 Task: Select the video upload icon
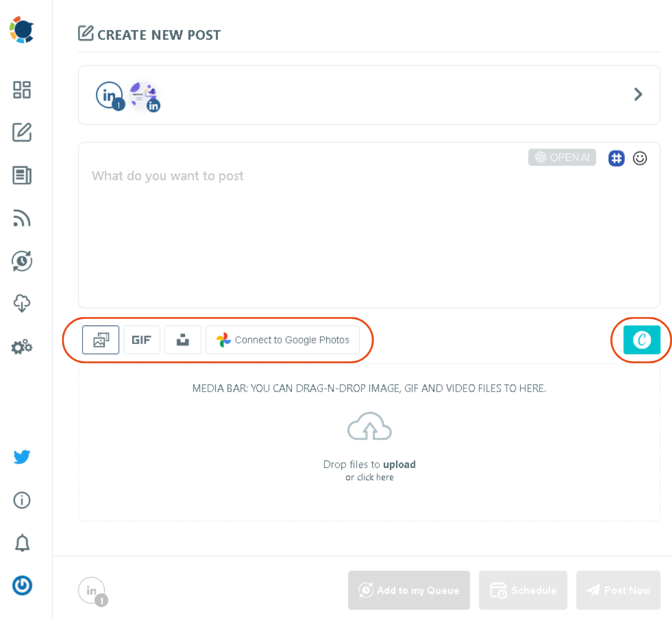pyautogui.click(x=183, y=340)
